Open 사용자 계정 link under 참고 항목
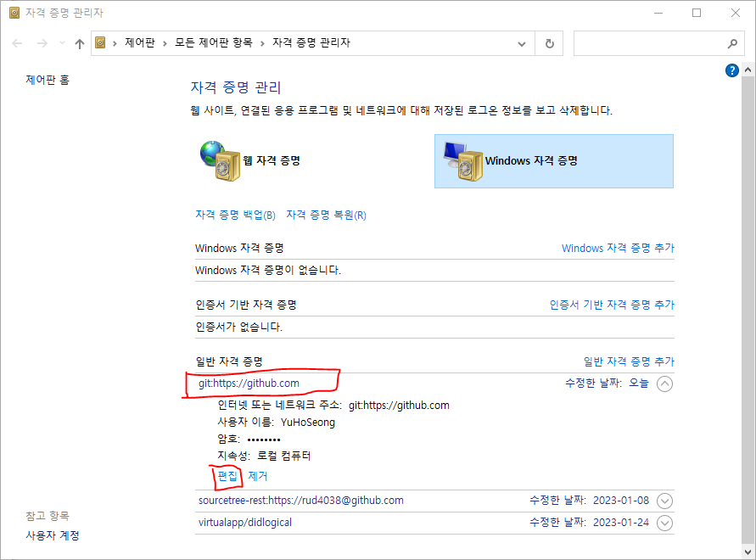 [53, 535]
